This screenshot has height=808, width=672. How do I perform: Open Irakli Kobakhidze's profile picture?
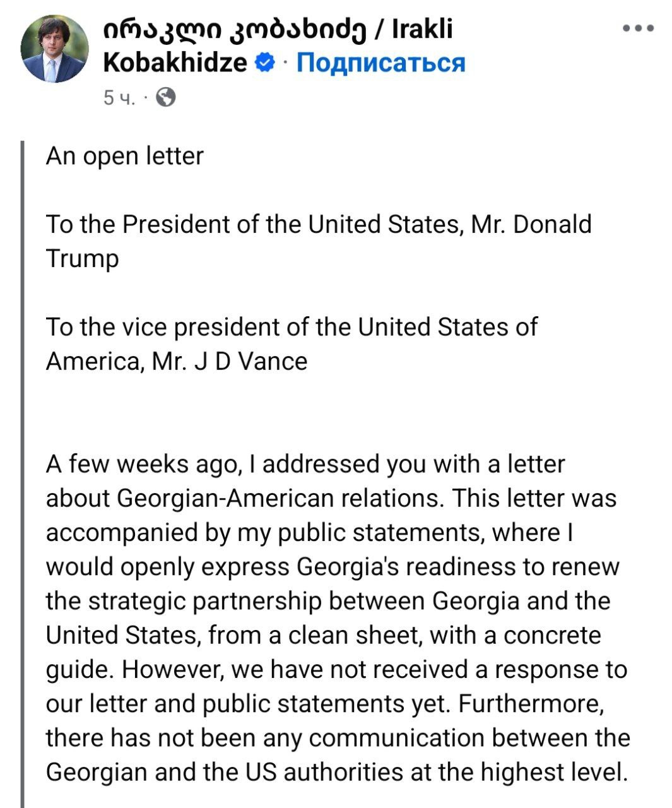pyautogui.click(x=55, y=49)
